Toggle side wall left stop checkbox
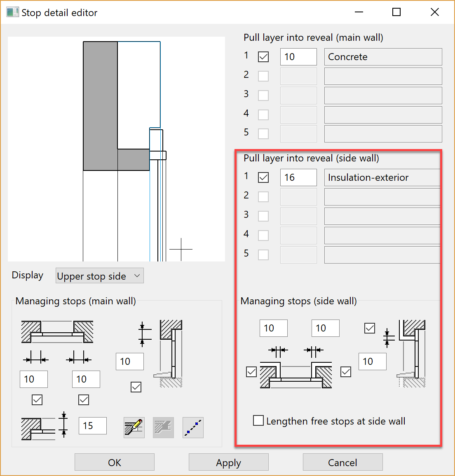 pyautogui.click(x=251, y=372)
